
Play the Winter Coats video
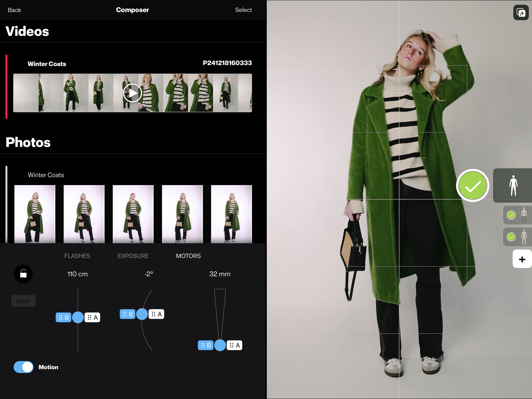132,93
